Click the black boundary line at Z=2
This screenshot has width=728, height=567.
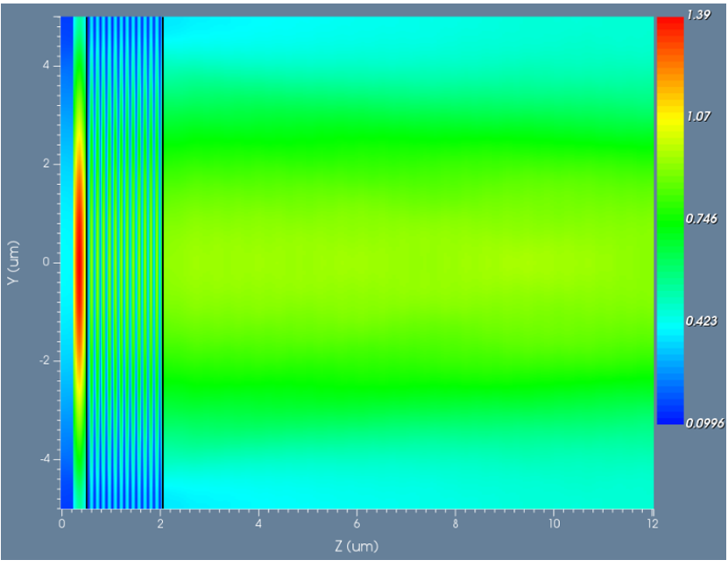[163, 263]
